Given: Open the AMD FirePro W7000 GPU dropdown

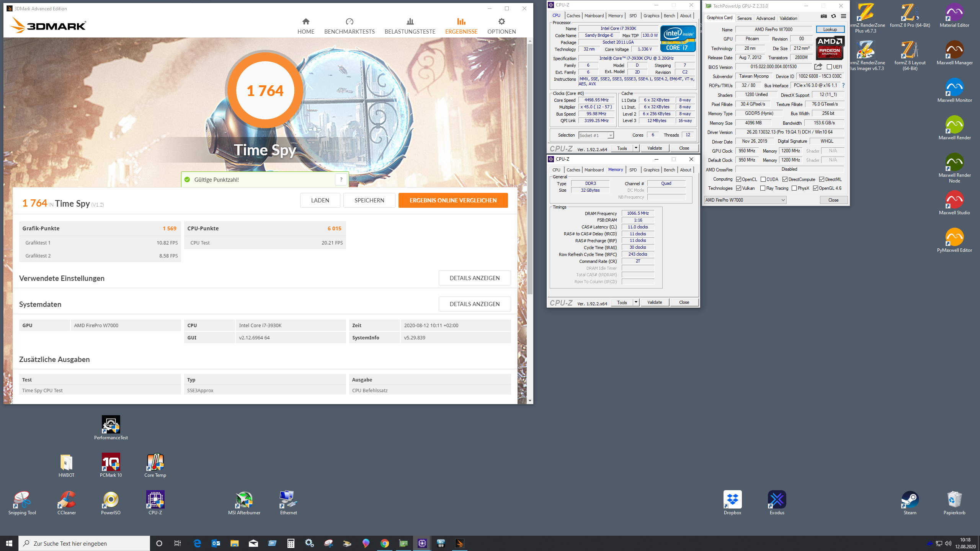Looking at the screenshot, I should 745,200.
